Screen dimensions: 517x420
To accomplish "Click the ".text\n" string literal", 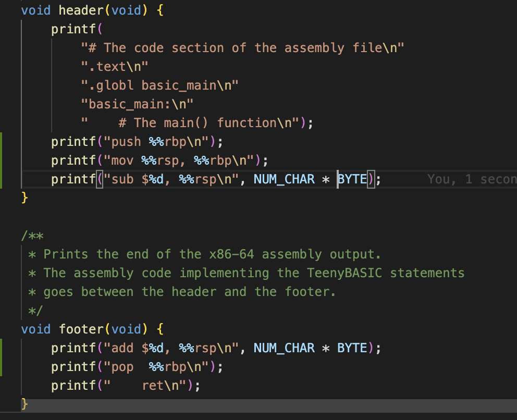I will tap(115, 67).
